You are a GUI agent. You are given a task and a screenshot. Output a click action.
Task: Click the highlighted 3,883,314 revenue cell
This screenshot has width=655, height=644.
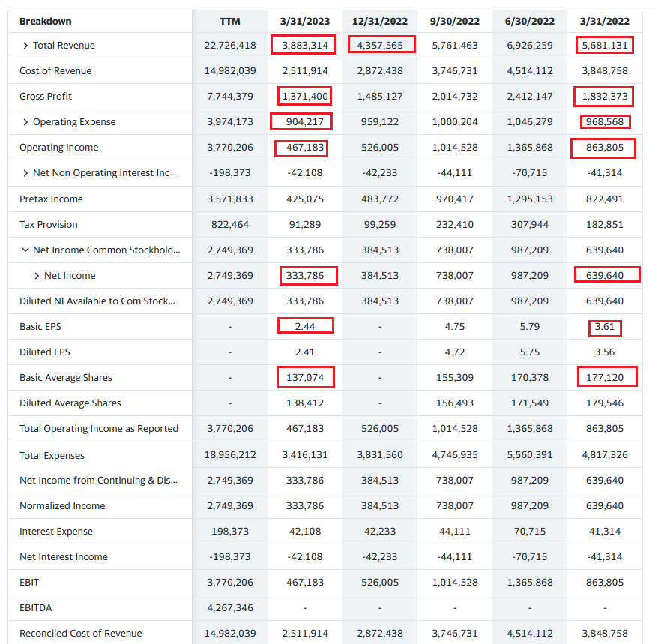[304, 46]
